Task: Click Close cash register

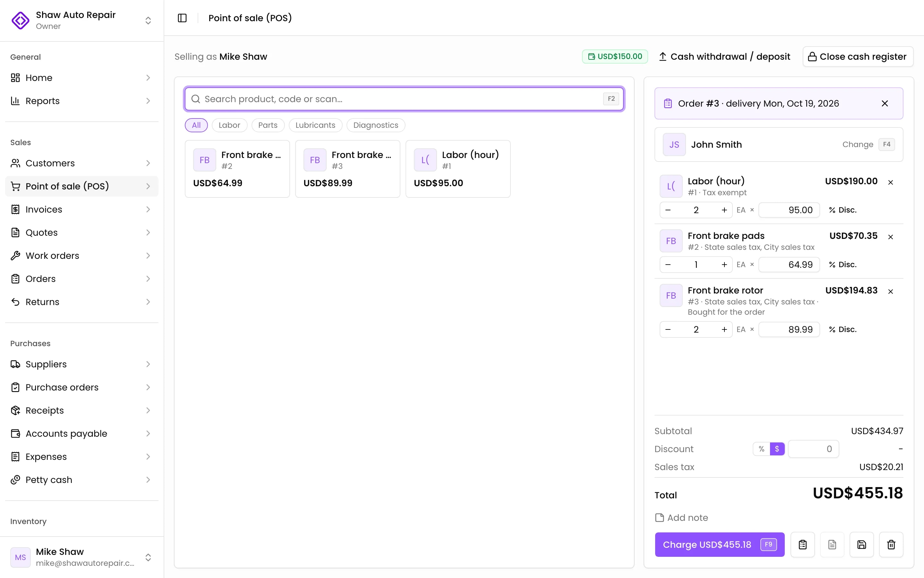Action: click(x=858, y=57)
